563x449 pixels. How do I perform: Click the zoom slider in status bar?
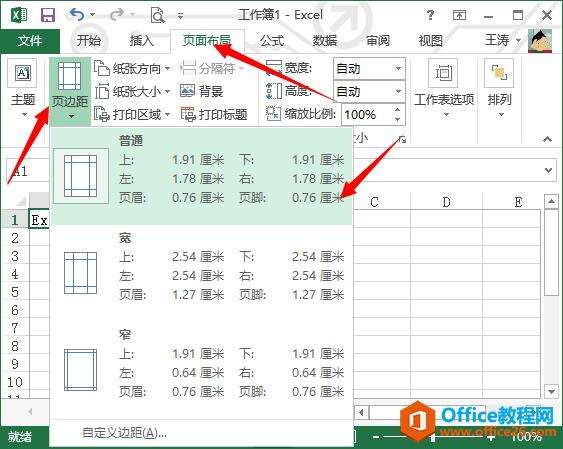(433, 437)
